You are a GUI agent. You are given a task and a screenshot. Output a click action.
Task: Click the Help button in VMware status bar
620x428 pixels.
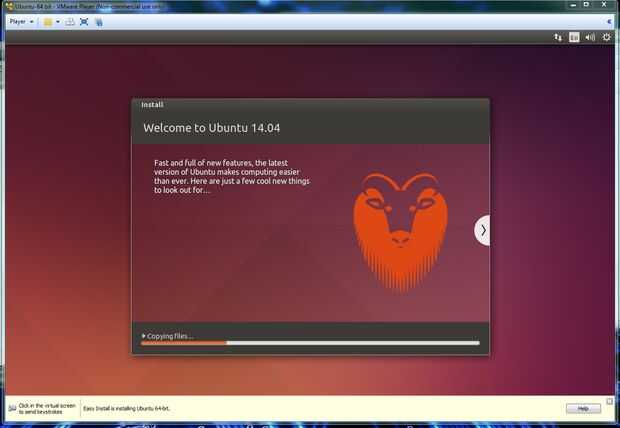(583, 408)
